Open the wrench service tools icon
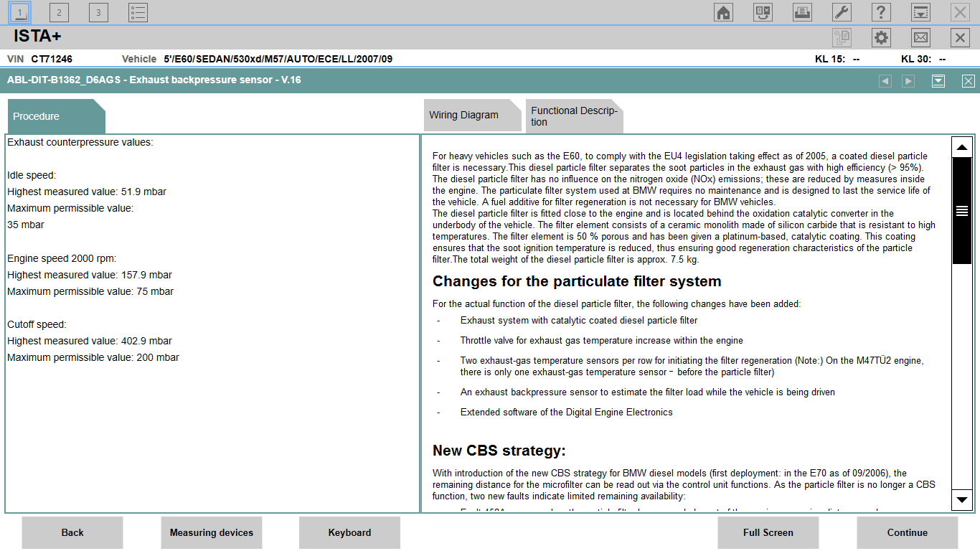 [x=842, y=12]
